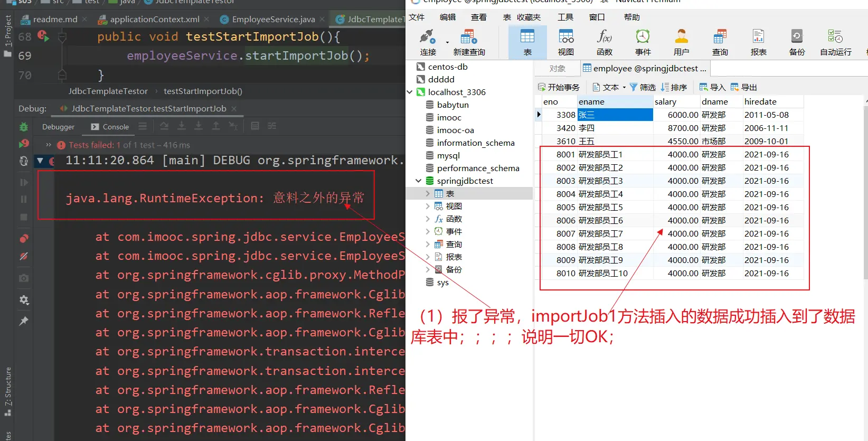Image resolution: width=868 pixels, height=441 pixels.
Task: Click the 函数 (functions) toolbar icon
Action: click(x=605, y=42)
